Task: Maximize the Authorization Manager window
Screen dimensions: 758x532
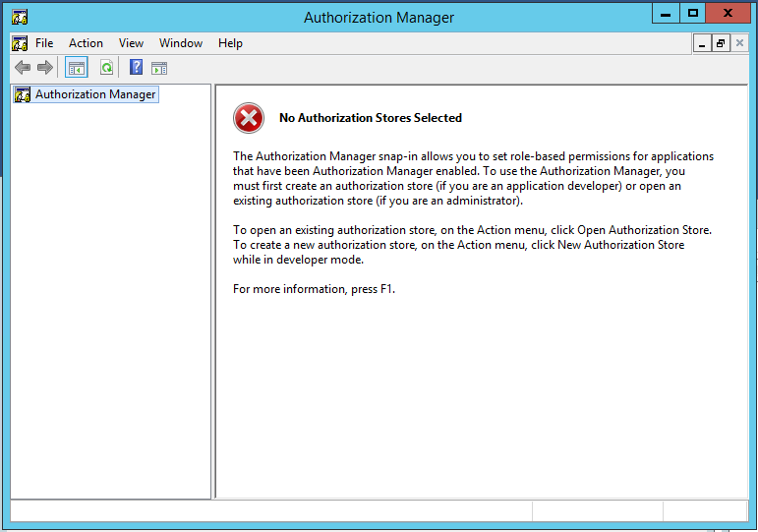Action: [693, 13]
